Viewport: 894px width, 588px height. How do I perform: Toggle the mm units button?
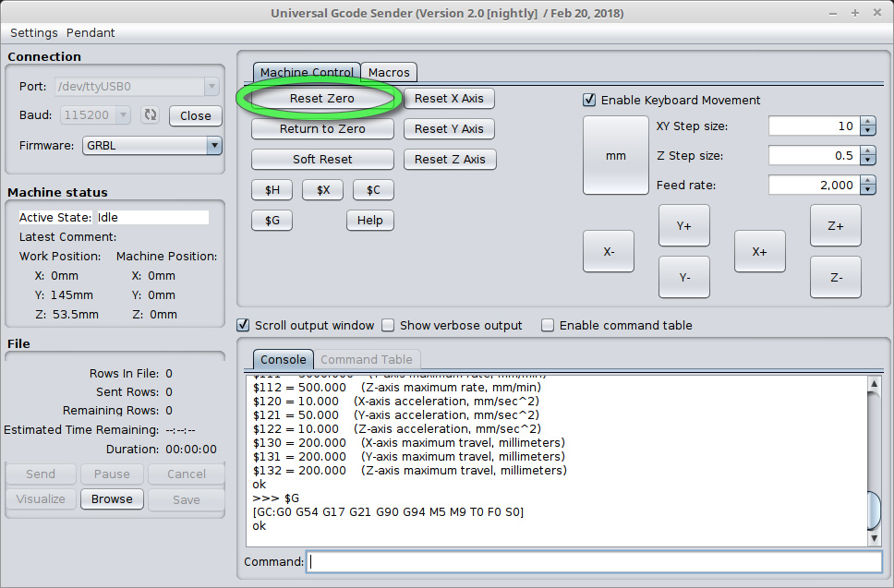click(x=615, y=156)
